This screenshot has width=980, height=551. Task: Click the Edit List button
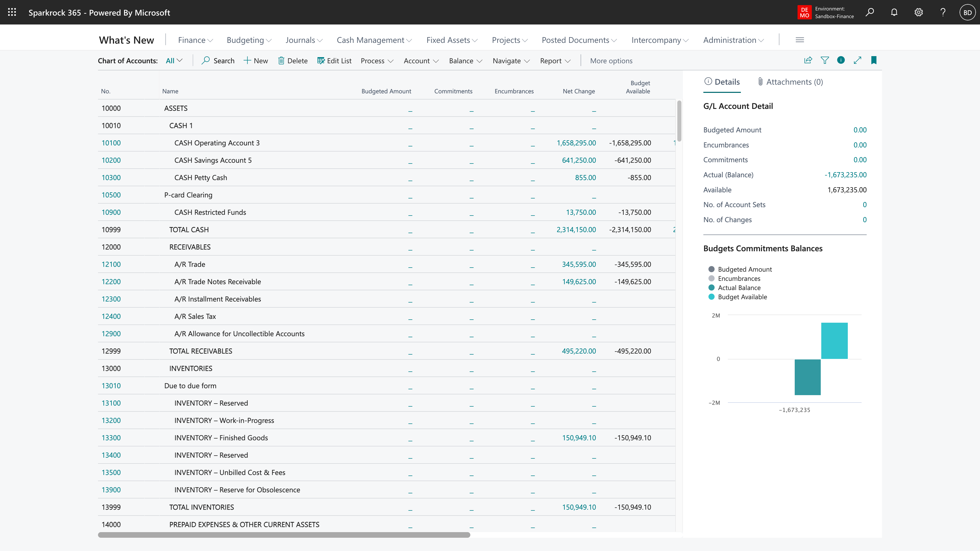(334, 61)
